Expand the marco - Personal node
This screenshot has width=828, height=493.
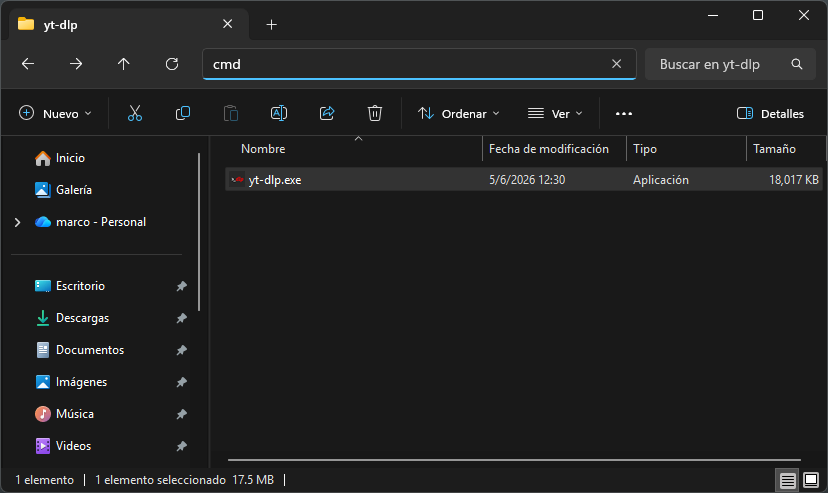click(x=17, y=222)
